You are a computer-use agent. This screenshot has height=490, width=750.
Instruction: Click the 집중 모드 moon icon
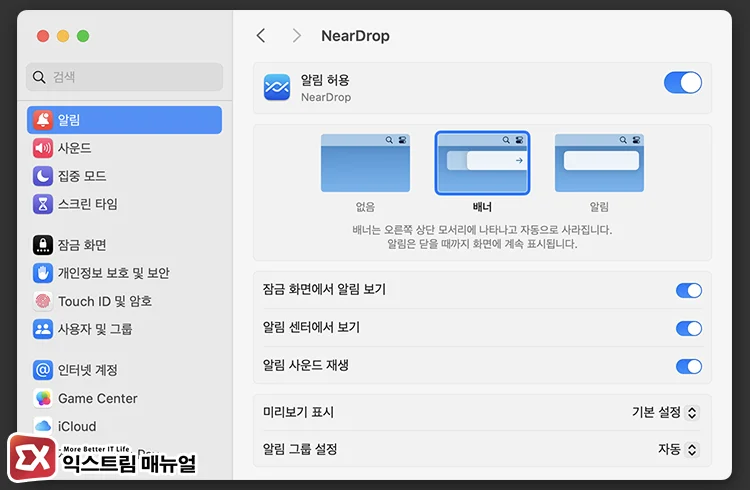pos(43,176)
